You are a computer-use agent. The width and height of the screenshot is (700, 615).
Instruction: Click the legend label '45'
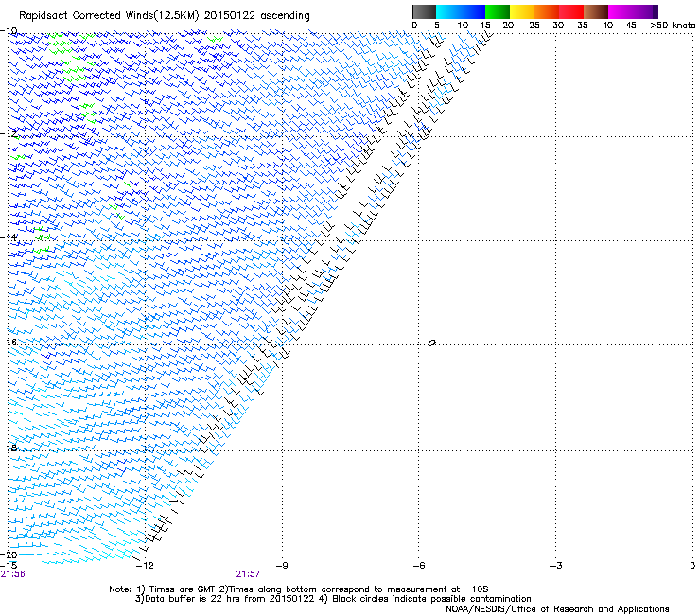pos(631,26)
